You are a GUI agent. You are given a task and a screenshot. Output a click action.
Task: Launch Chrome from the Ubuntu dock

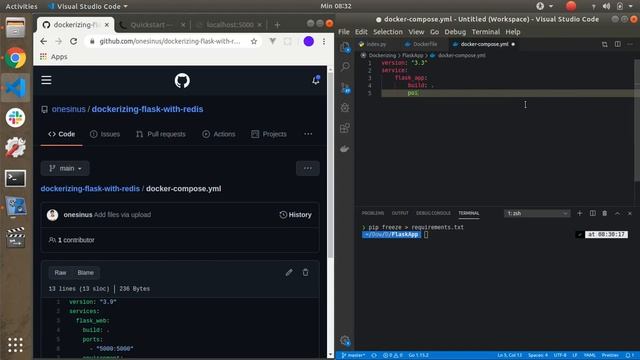(16, 58)
